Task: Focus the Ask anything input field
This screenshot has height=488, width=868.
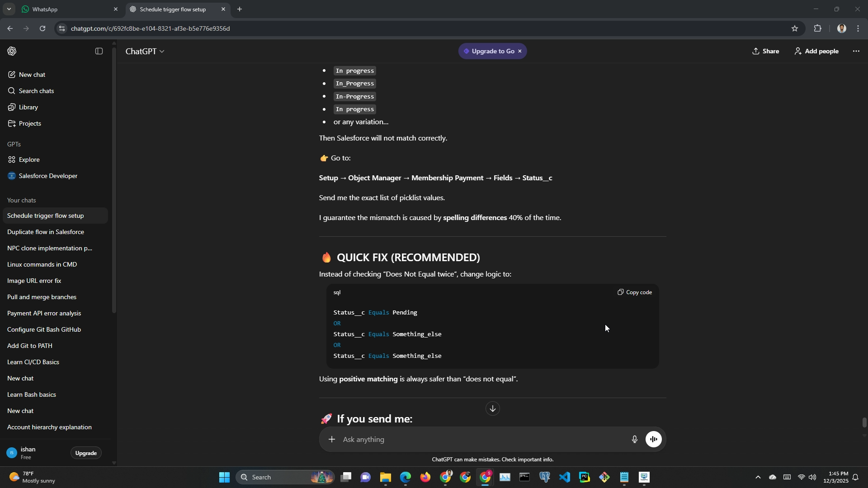Action: point(479,439)
